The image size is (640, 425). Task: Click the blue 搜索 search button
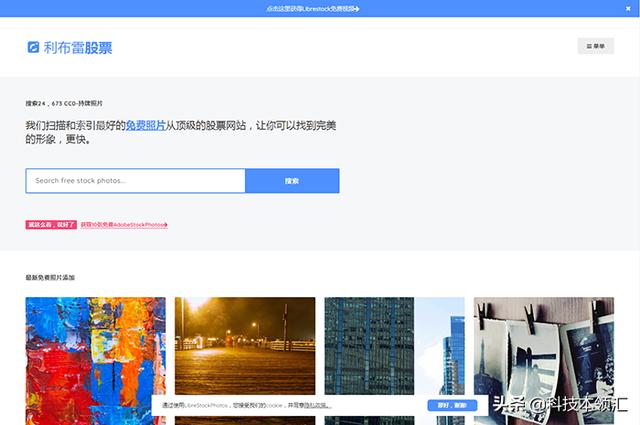click(x=292, y=181)
